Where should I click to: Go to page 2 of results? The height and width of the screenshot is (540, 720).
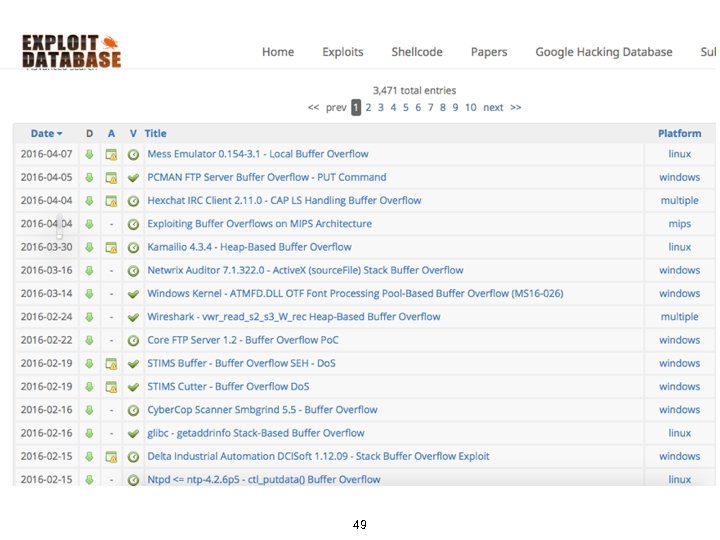[368, 107]
